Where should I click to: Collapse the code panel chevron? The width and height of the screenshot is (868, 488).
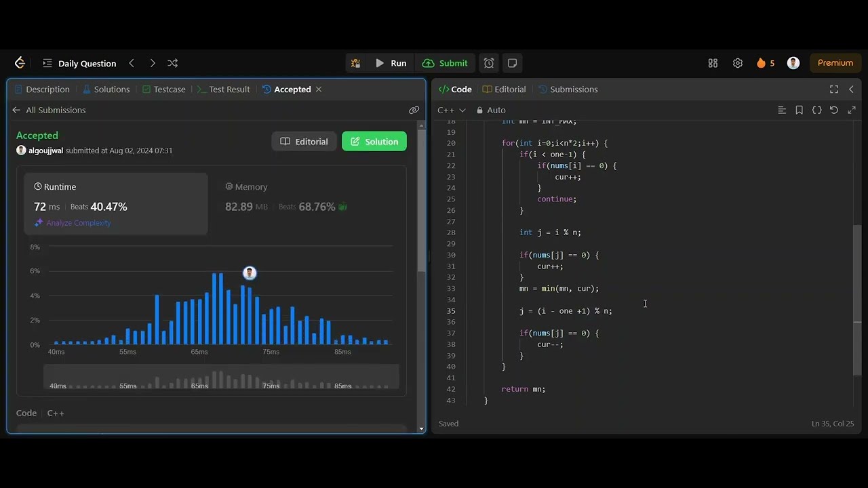pyautogui.click(x=851, y=89)
